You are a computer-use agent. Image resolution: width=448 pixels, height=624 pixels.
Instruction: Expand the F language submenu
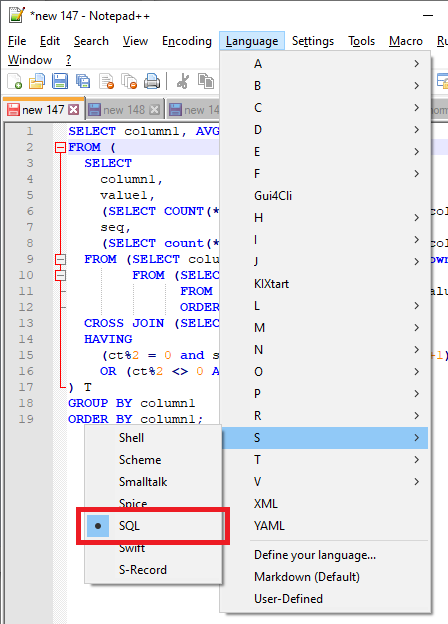(325, 174)
